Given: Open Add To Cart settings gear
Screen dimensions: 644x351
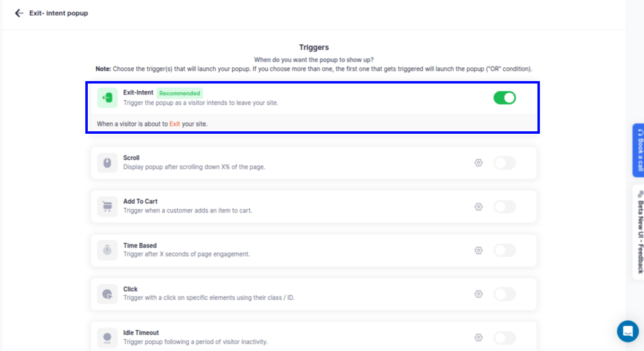Looking at the screenshot, I should pos(478,206).
